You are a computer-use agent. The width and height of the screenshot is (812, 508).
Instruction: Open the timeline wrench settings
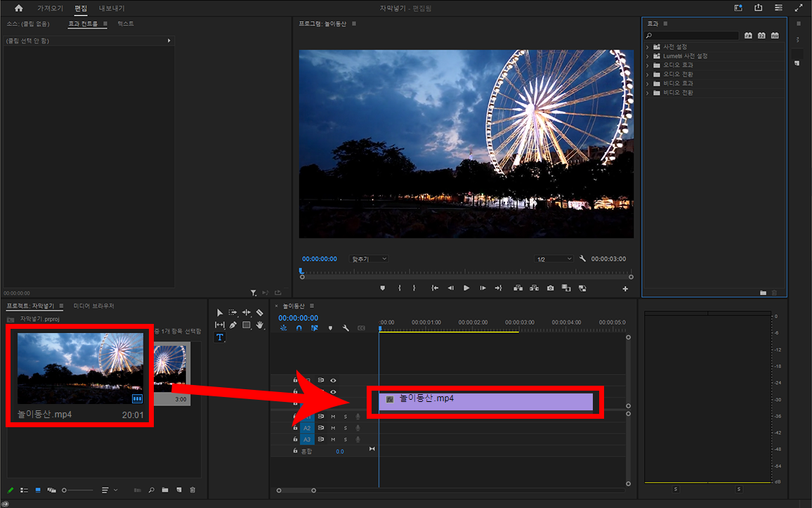[346, 328]
